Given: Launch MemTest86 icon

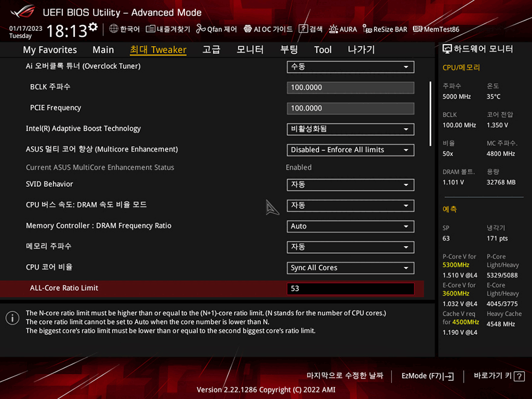Looking at the screenshot, I should click(x=418, y=29).
